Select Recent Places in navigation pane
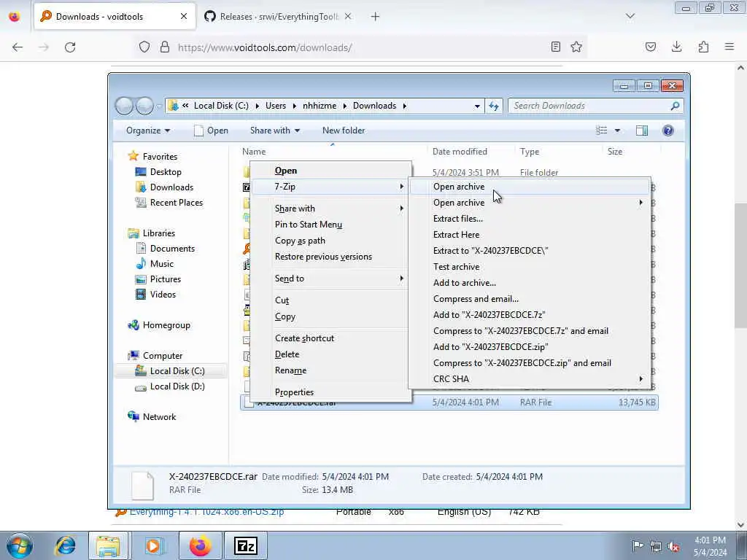Image resolution: width=747 pixels, height=560 pixels. click(177, 203)
